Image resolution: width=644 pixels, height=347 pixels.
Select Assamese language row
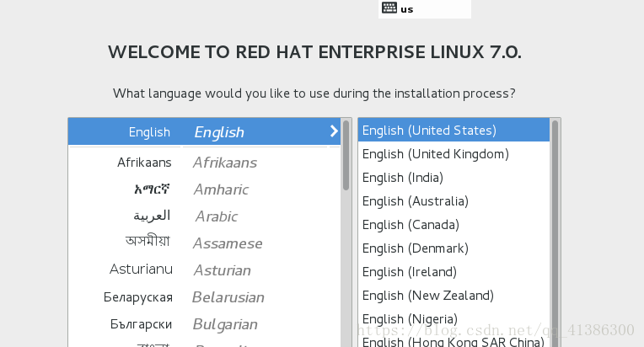[204, 243]
